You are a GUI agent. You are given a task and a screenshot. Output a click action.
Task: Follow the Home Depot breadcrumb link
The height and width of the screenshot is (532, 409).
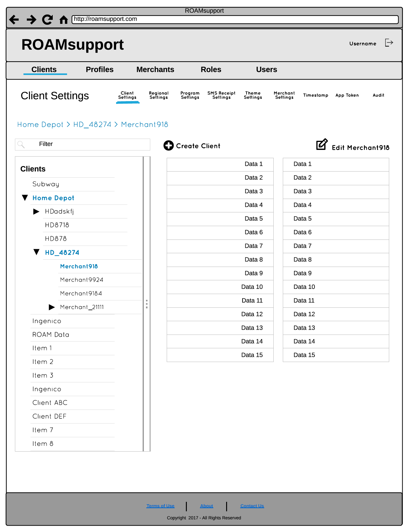(40, 125)
